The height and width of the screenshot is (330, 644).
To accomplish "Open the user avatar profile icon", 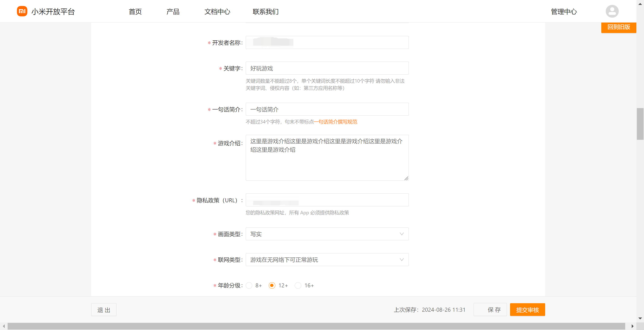I will 612,11.
